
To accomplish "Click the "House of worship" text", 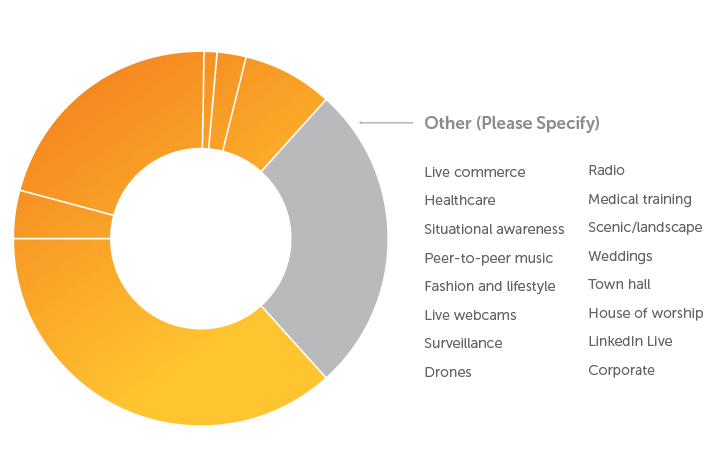I will [x=645, y=313].
